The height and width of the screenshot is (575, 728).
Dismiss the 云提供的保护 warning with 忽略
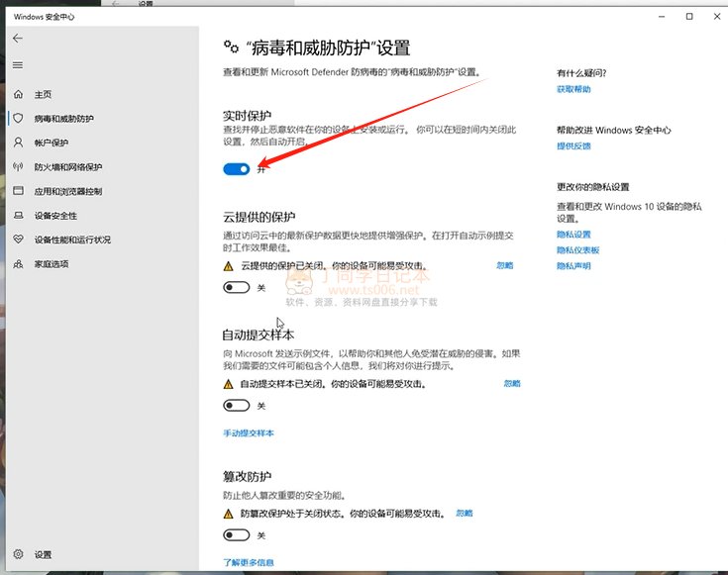click(504, 265)
